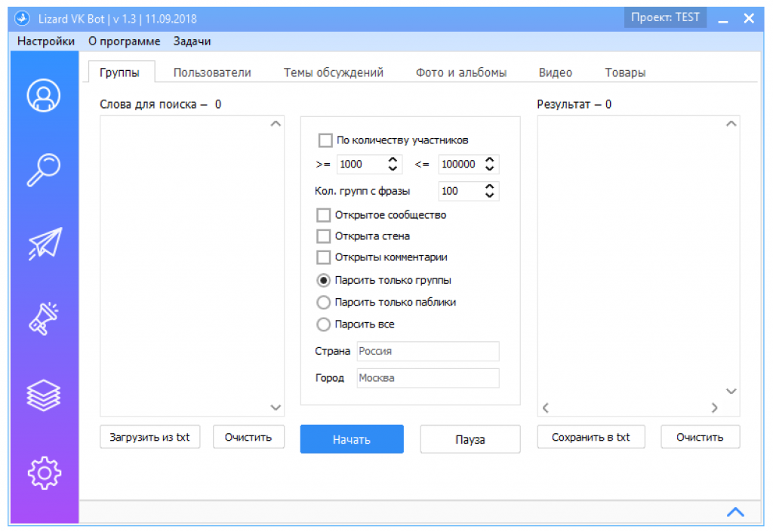
Task: Switch to the 'Пользователи' tab
Action: point(212,73)
